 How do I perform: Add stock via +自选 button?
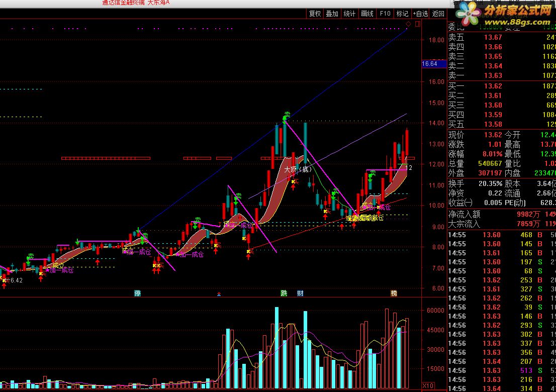pyautogui.click(x=421, y=14)
